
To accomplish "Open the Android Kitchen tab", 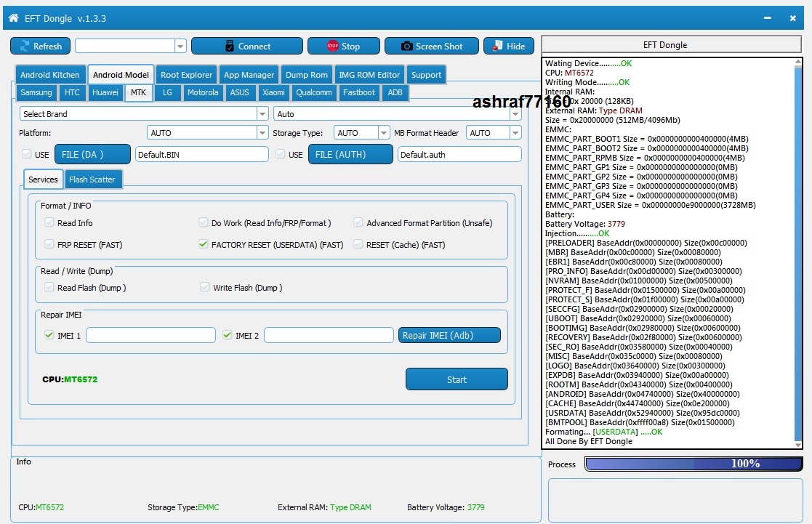I will click(x=49, y=75).
